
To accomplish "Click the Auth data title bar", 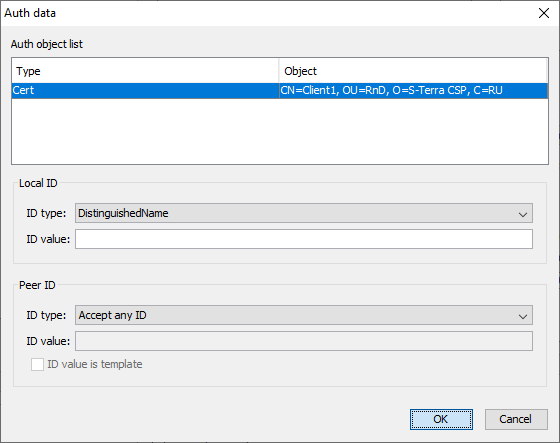I will click(268, 13).
